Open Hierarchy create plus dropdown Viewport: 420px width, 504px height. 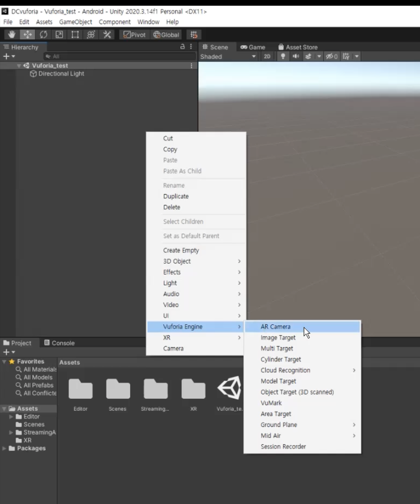pyautogui.click(x=9, y=56)
